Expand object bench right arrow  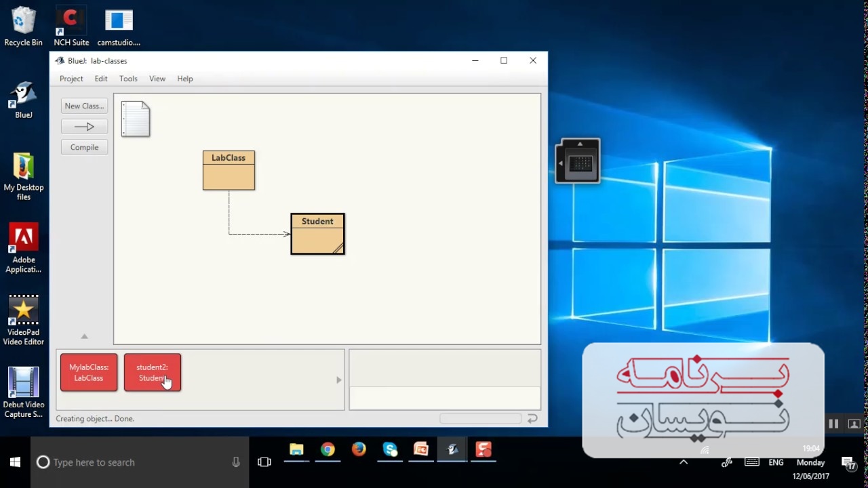[339, 380]
